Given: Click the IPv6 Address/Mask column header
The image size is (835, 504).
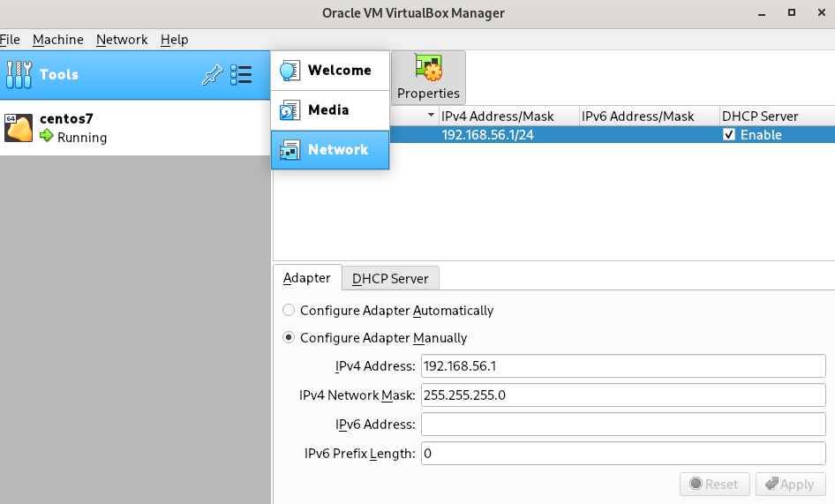Looking at the screenshot, I should 649,117.
